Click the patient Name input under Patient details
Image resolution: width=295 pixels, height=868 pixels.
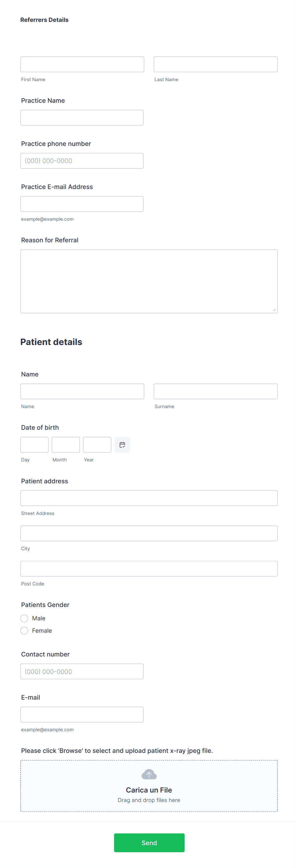click(x=82, y=391)
